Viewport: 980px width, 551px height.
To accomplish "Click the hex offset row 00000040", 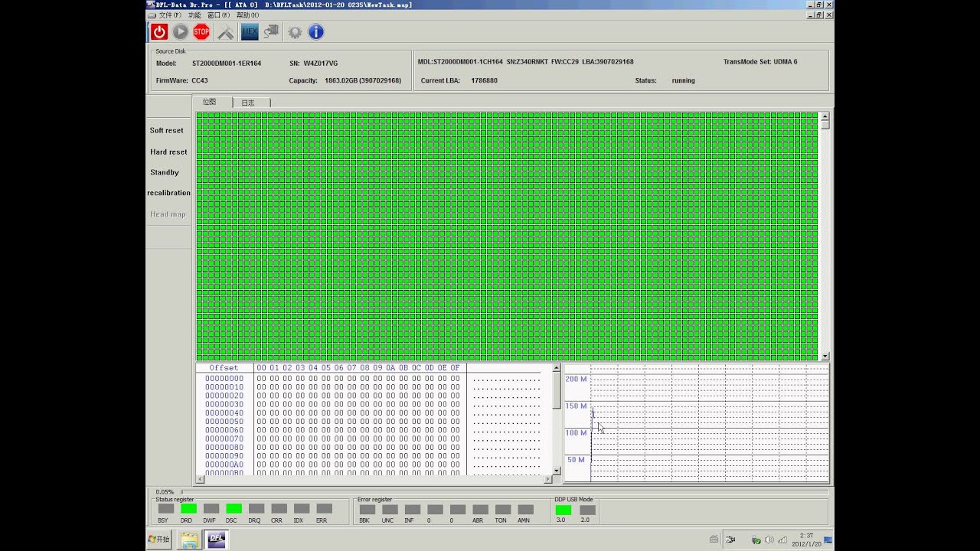I will [x=224, y=413].
